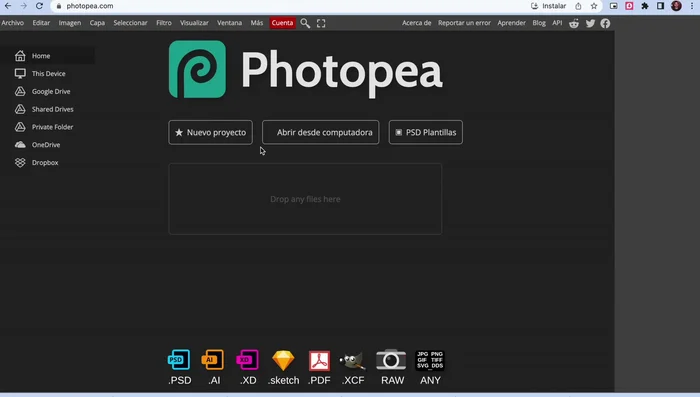The width and height of the screenshot is (700, 397).
Task: Click the ANY formats icon
Action: [x=430, y=360]
